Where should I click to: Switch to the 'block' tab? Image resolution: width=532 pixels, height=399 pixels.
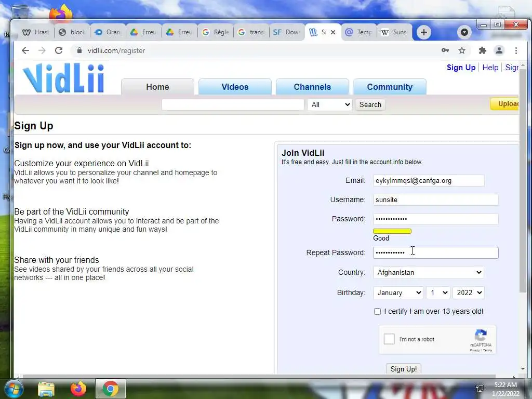coord(72,32)
